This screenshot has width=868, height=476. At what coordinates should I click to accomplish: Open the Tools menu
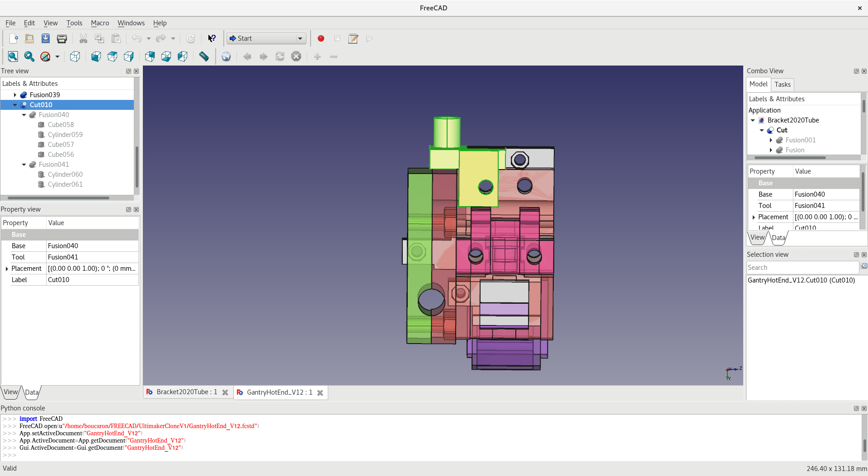pos(74,23)
